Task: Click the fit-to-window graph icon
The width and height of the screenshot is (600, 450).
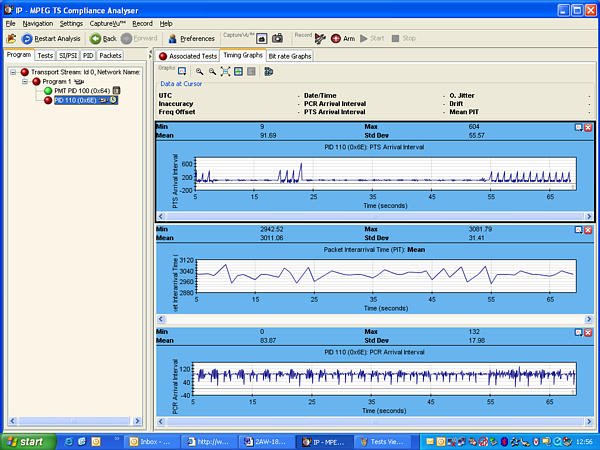Action: (226, 72)
